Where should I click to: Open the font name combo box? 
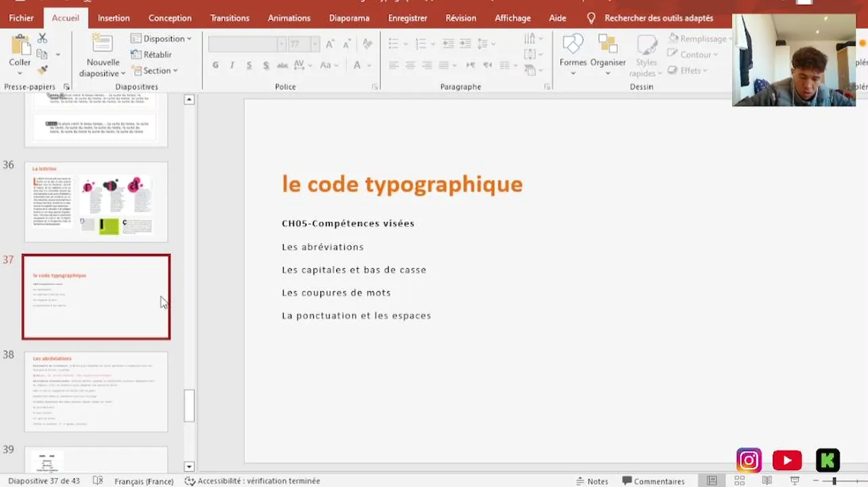pos(247,45)
